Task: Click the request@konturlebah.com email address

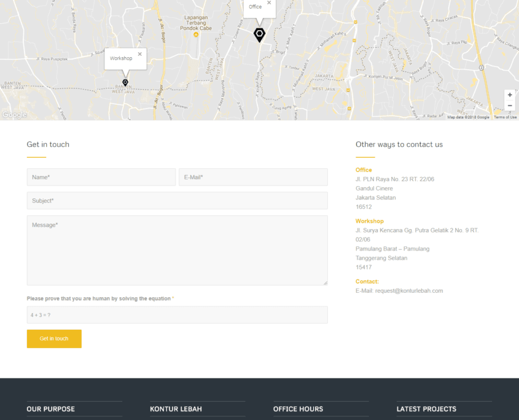Action: (409, 290)
